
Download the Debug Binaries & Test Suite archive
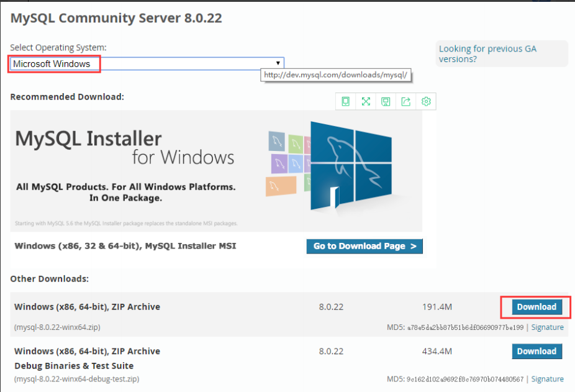click(x=537, y=351)
